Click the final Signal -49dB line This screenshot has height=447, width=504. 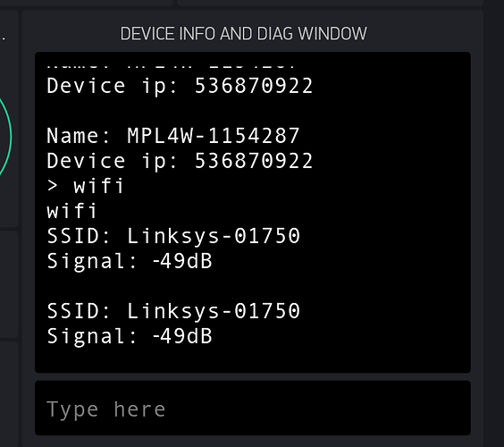pos(130,336)
